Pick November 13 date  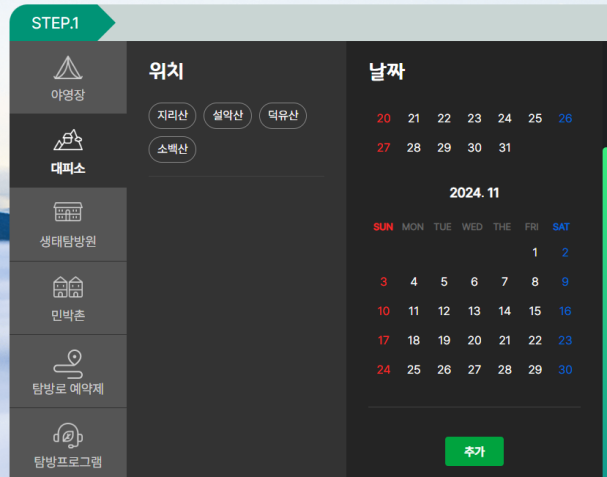click(x=474, y=311)
